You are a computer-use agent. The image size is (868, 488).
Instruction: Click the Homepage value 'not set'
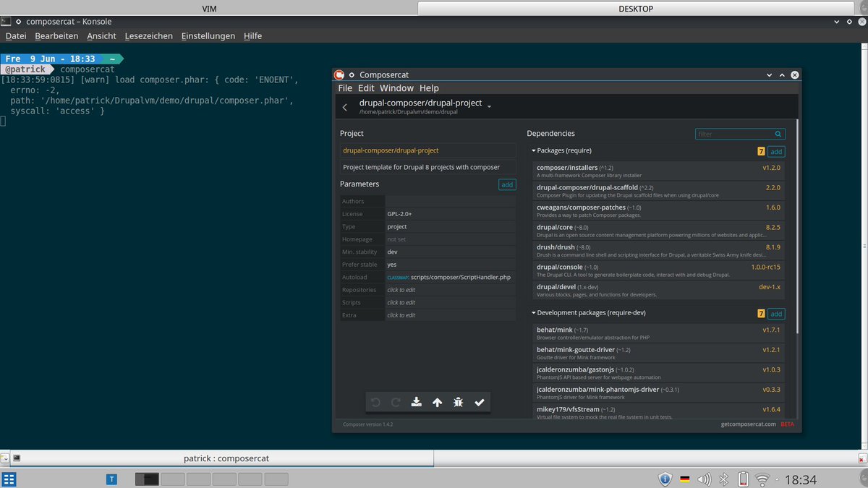(x=396, y=239)
